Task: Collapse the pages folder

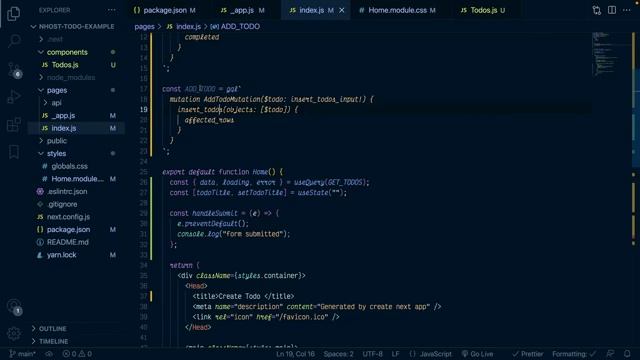Action: 57,90
